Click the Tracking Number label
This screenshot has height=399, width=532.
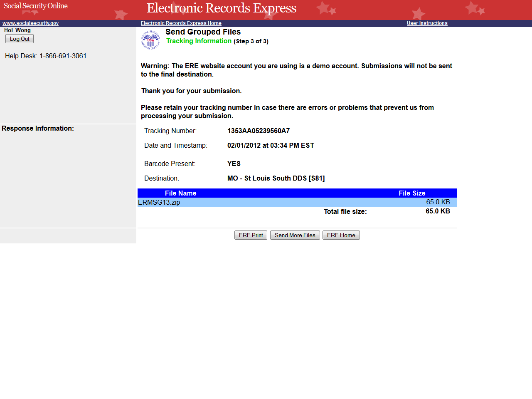(170, 131)
